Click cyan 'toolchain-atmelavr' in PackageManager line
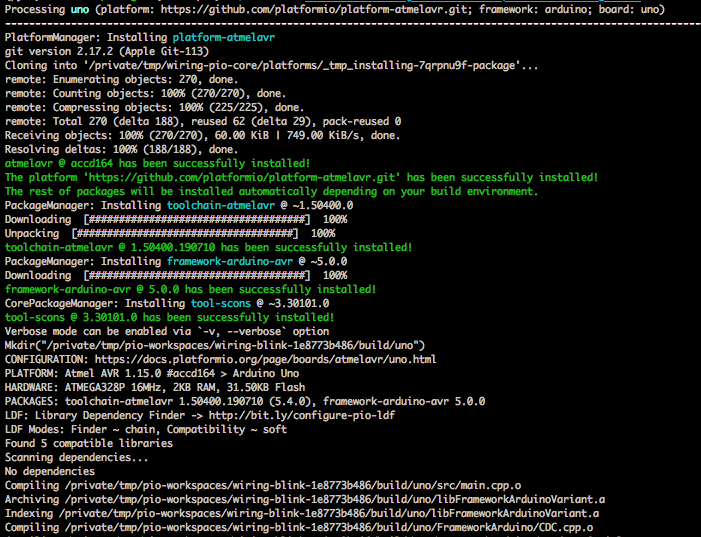701x537 pixels. pyautogui.click(x=221, y=205)
